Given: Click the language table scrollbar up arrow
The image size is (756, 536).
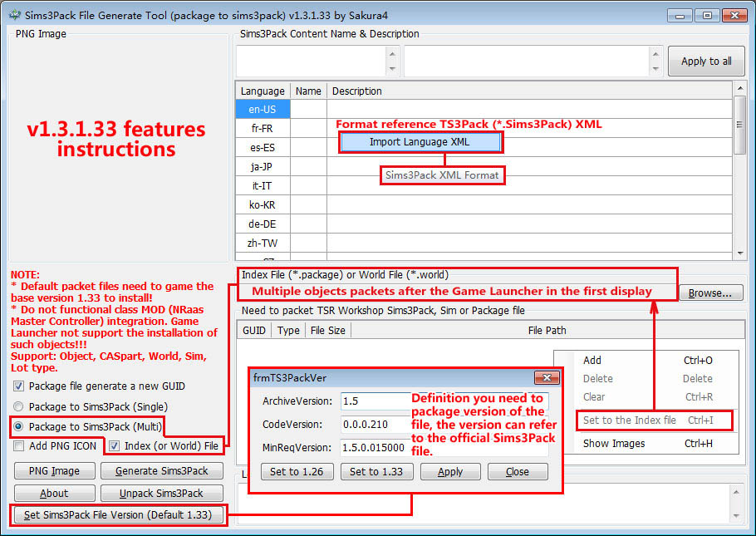Looking at the screenshot, I should [x=739, y=88].
